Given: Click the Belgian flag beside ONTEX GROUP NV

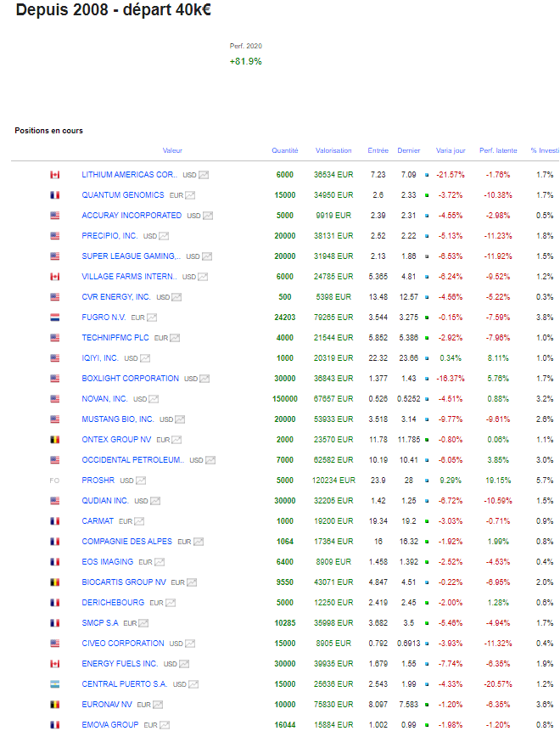Looking at the screenshot, I should click(x=55, y=440).
